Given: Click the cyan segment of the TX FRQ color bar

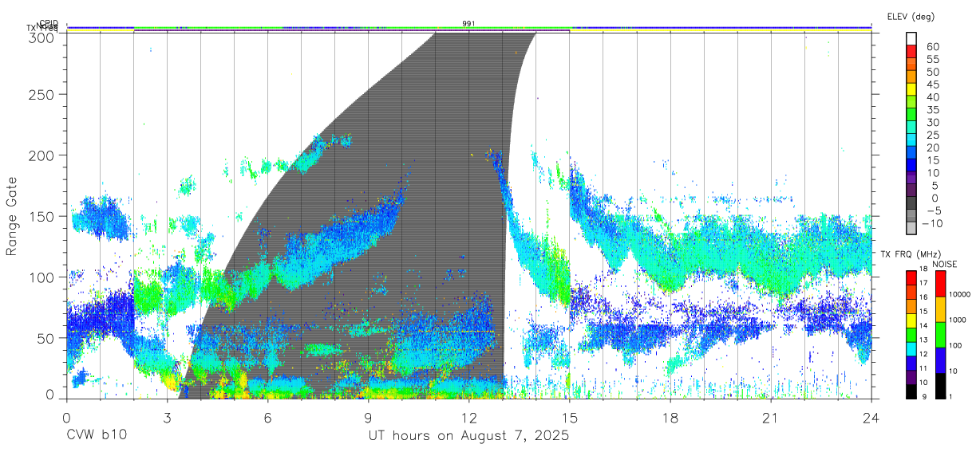Looking at the screenshot, I should (x=911, y=348).
